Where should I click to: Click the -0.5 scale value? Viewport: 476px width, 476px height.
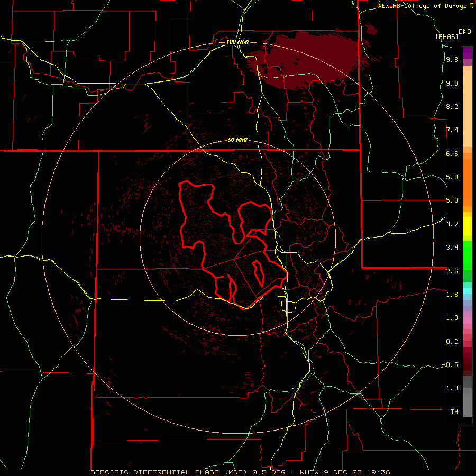pos(450,365)
